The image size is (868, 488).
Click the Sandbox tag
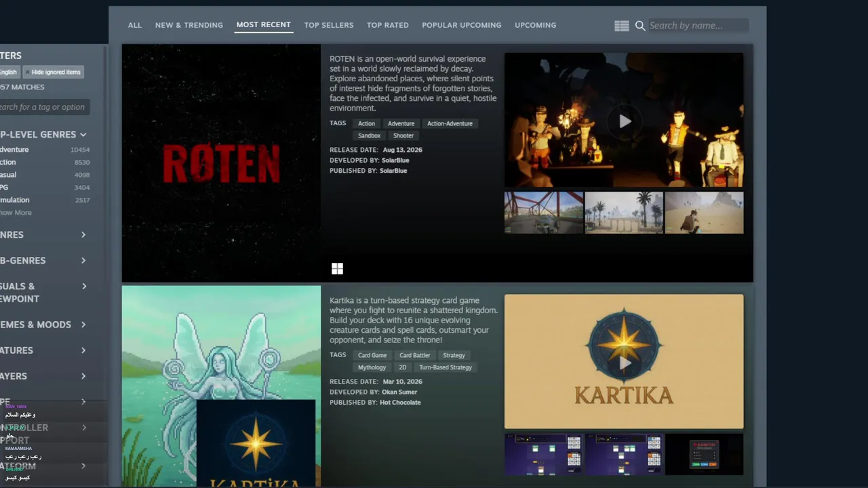point(369,136)
